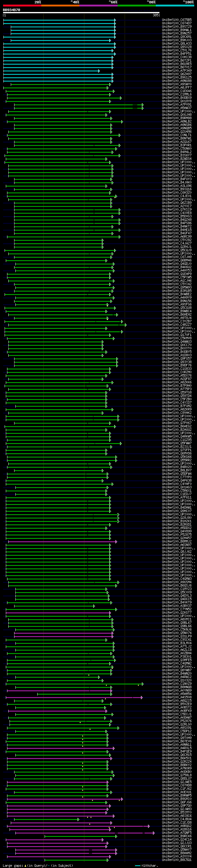The image size is (197, 868).
Task: Click UniRef100_P52876 label
Action: coord(177,721)
